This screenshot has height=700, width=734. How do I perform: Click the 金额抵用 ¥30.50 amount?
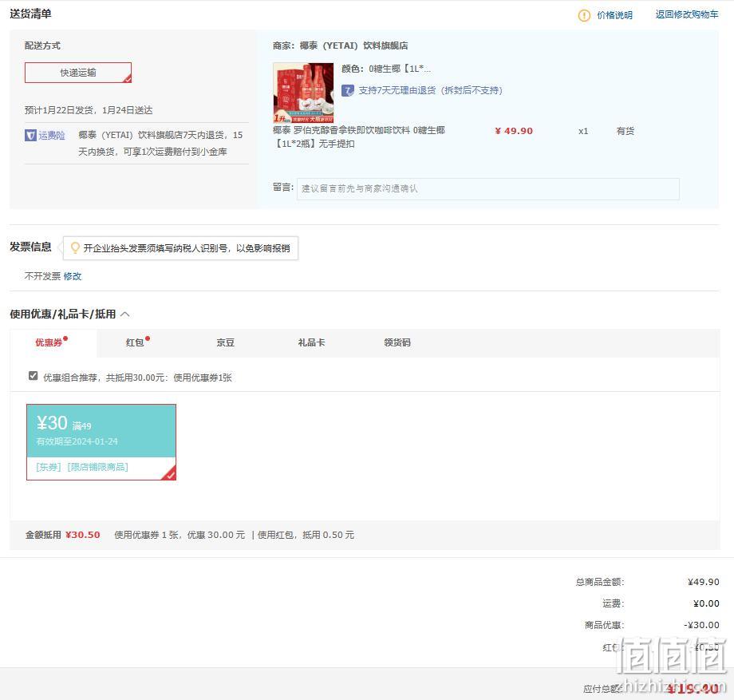click(82, 535)
